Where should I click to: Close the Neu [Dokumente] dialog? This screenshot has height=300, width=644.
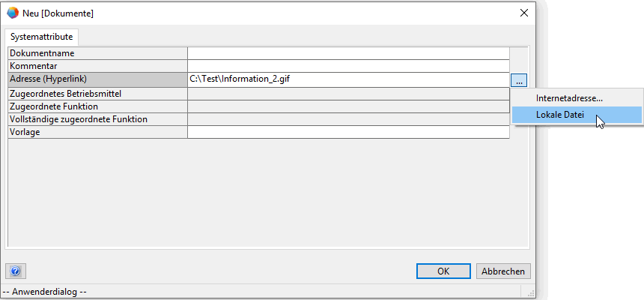pyautogui.click(x=524, y=13)
